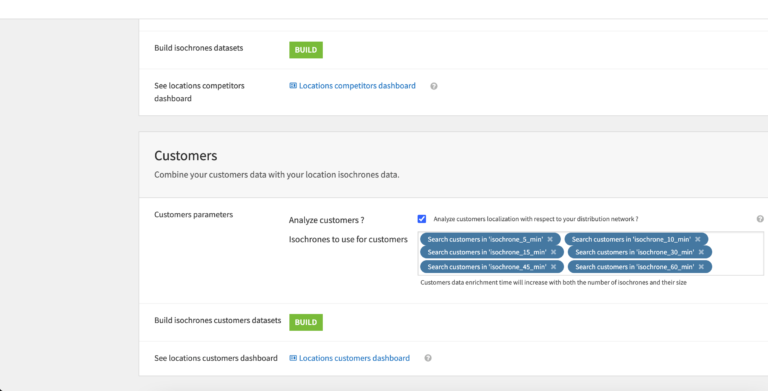Toggle the Analyze customers checkbox

pyautogui.click(x=422, y=219)
